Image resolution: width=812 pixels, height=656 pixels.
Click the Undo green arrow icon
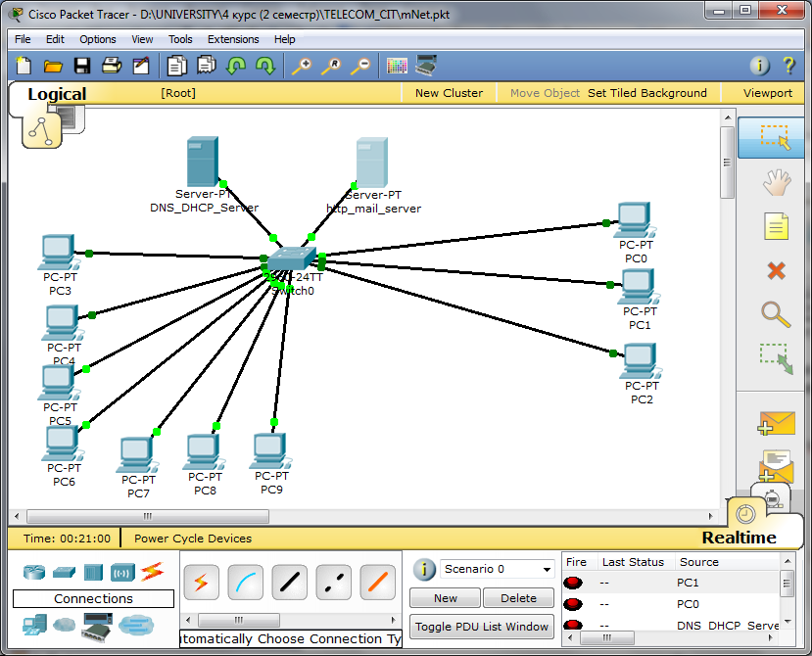coord(236,66)
